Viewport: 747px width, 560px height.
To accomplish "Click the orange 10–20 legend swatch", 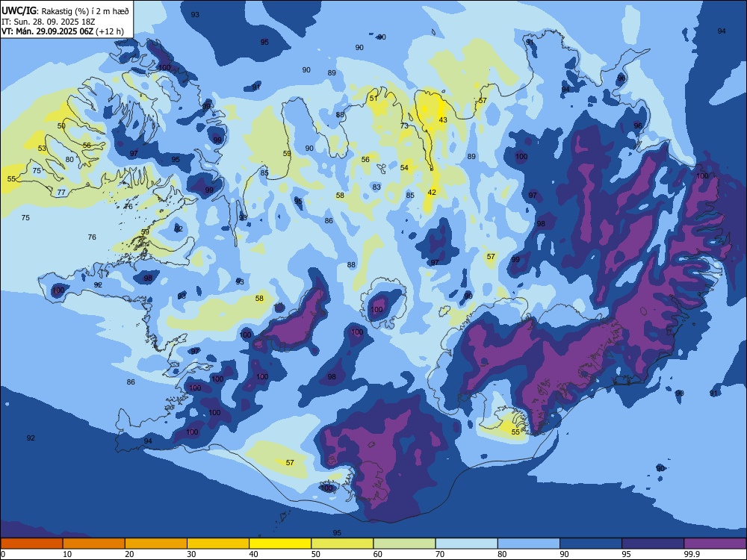I will coord(94,544).
